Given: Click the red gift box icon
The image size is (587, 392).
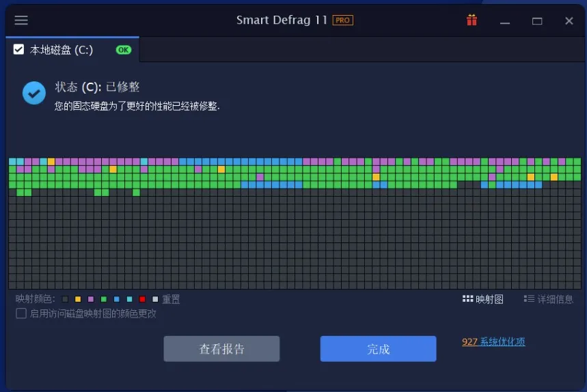Looking at the screenshot, I should (472, 20).
